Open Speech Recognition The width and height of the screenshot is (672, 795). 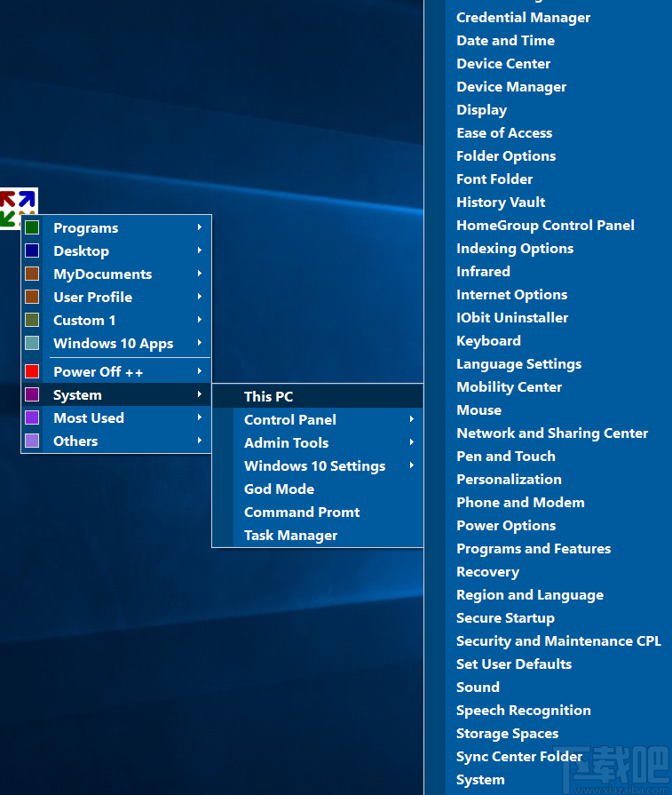524,711
